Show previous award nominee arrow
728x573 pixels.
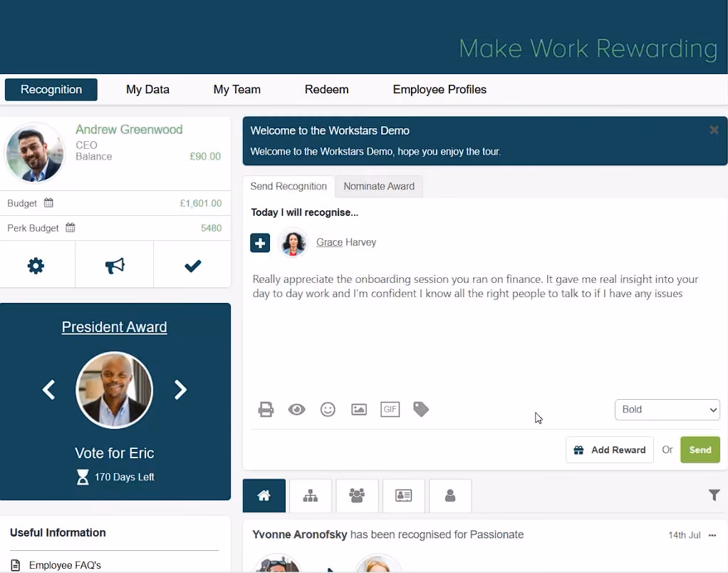[x=48, y=390]
